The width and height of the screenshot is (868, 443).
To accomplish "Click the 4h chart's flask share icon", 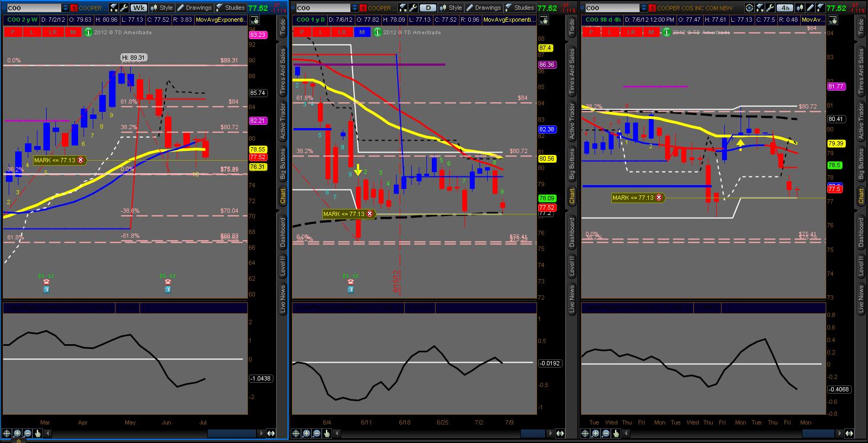I will (x=759, y=8).
